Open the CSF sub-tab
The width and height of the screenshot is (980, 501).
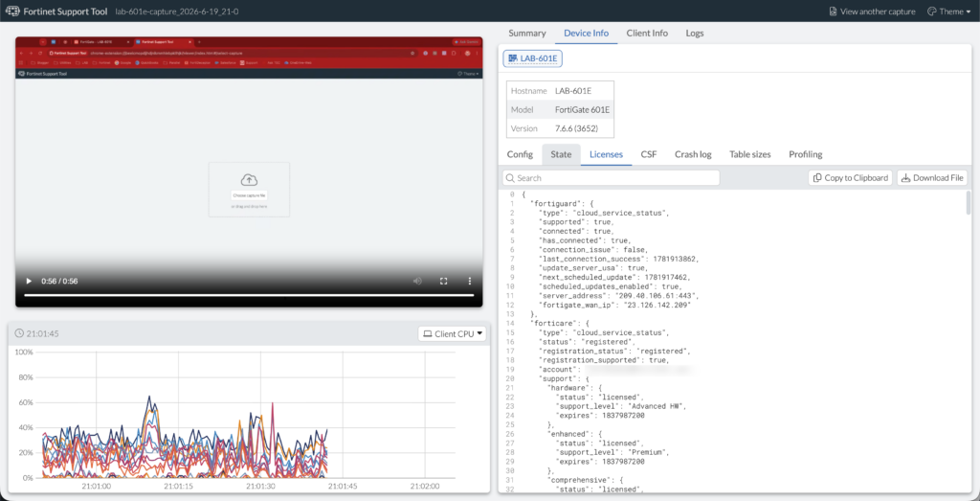click(x=649, y=154)
